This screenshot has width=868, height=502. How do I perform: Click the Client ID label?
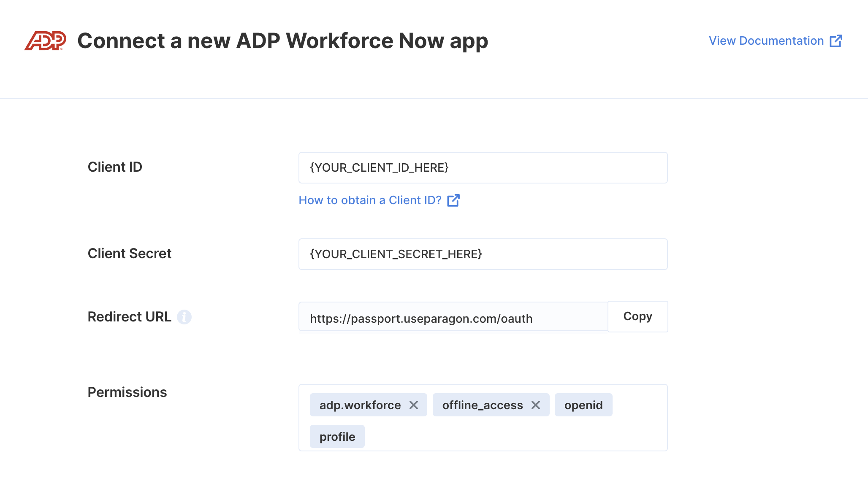pyautogui.click(x=115, y=167)
